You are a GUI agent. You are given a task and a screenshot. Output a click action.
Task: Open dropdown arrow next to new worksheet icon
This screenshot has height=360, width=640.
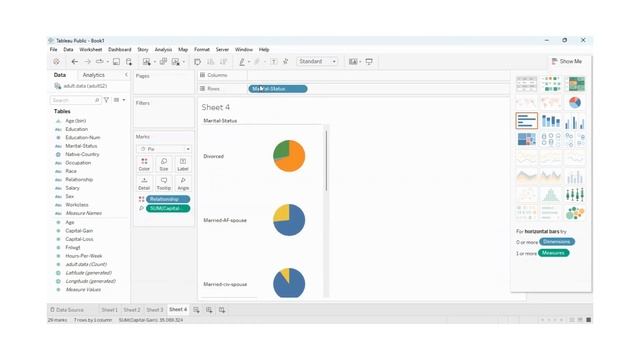155,62
